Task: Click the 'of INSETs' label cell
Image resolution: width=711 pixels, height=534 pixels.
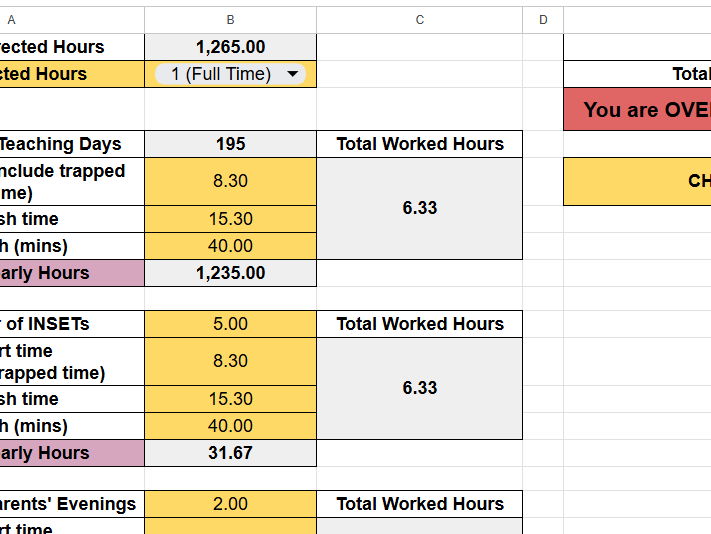Action: coord(72,324)
